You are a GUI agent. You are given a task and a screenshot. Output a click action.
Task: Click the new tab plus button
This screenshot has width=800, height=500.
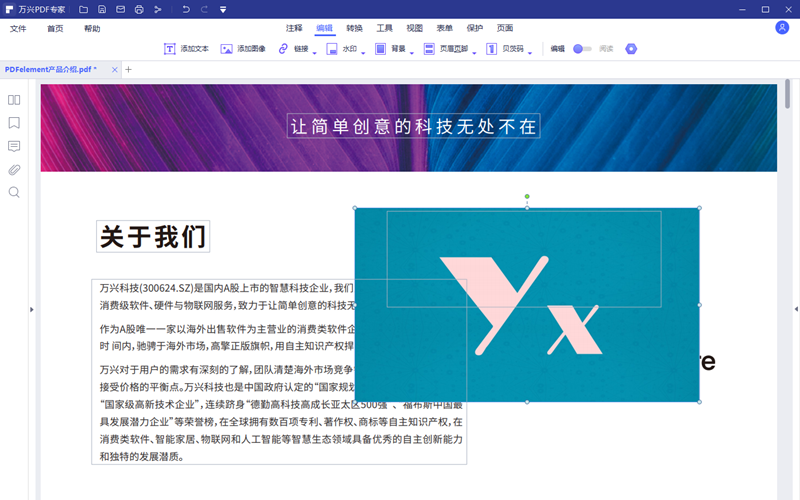click(x=128, y=70)
